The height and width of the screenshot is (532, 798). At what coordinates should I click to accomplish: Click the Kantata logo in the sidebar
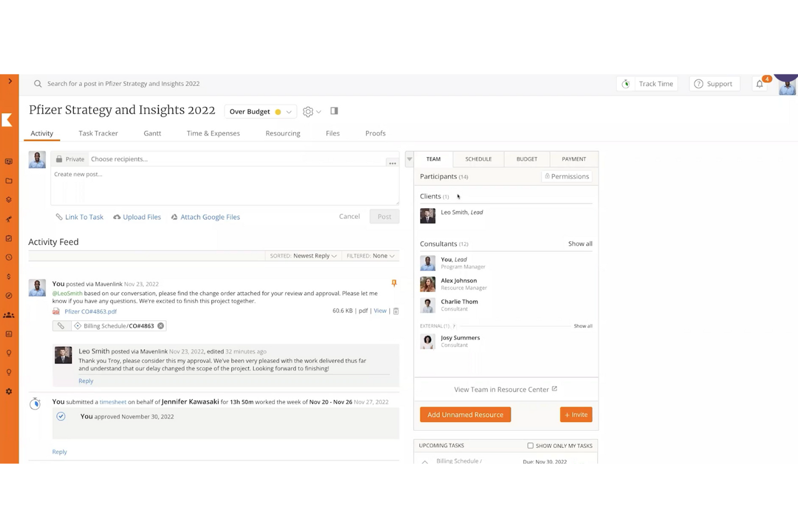pyautogui.click(x=8, y=120)
